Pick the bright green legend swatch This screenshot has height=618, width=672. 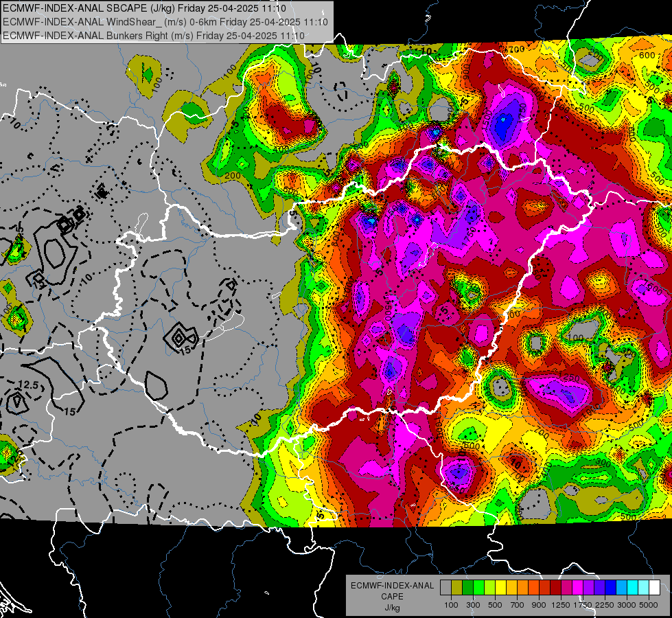(x=478, y=588)
